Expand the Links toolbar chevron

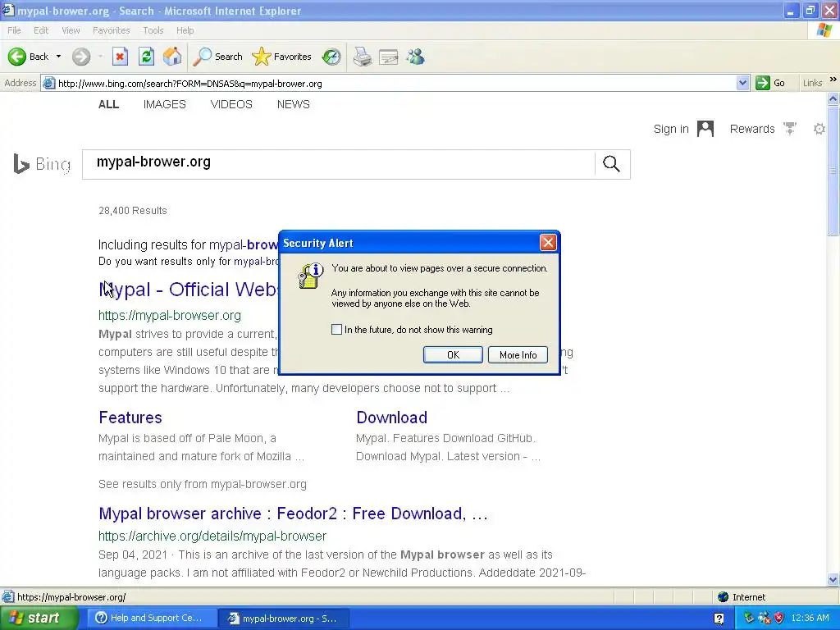(833, 80)
